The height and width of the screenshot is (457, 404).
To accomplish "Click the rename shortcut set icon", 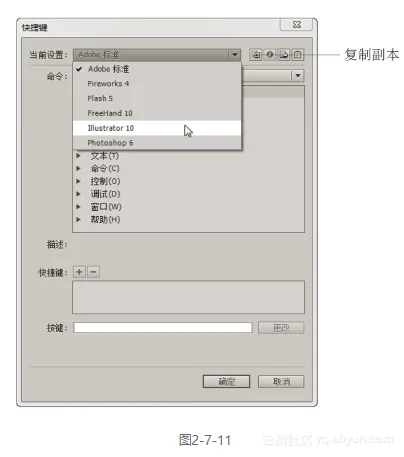I will pos(270,54).
